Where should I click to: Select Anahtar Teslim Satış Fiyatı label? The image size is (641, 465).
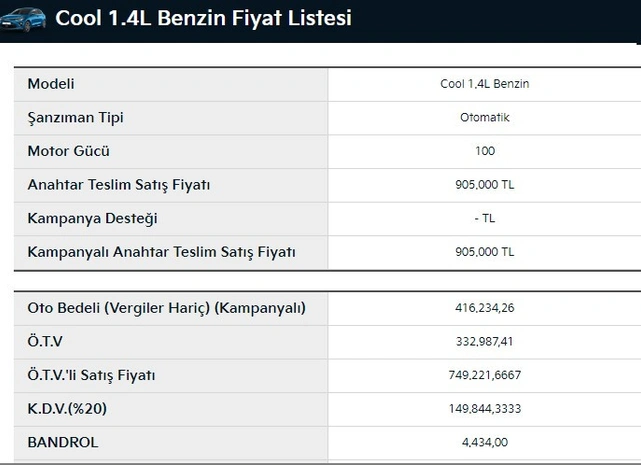point(119,185)
